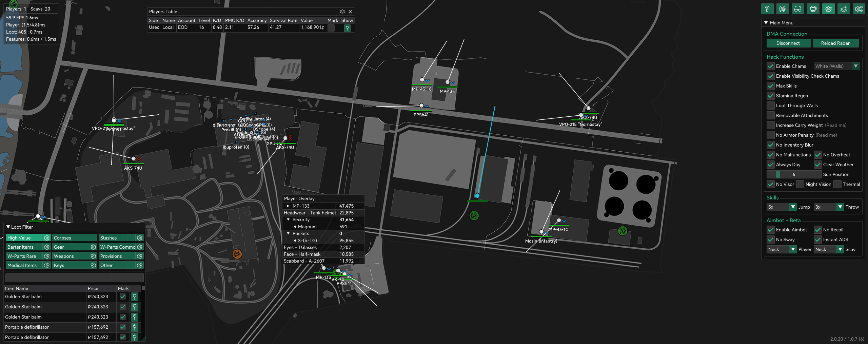Sort Players Table by K/D header
Viewport: 868px width, 344px height.
pos(217,20)
